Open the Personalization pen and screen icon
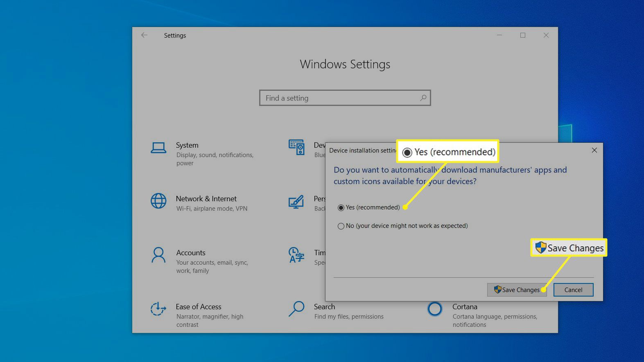Viewport: 644px width, 362px height. (296, 202)
